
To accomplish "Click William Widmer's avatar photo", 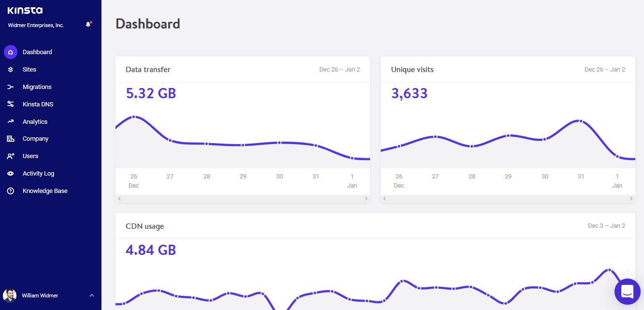I will click(x=10, y=295).
